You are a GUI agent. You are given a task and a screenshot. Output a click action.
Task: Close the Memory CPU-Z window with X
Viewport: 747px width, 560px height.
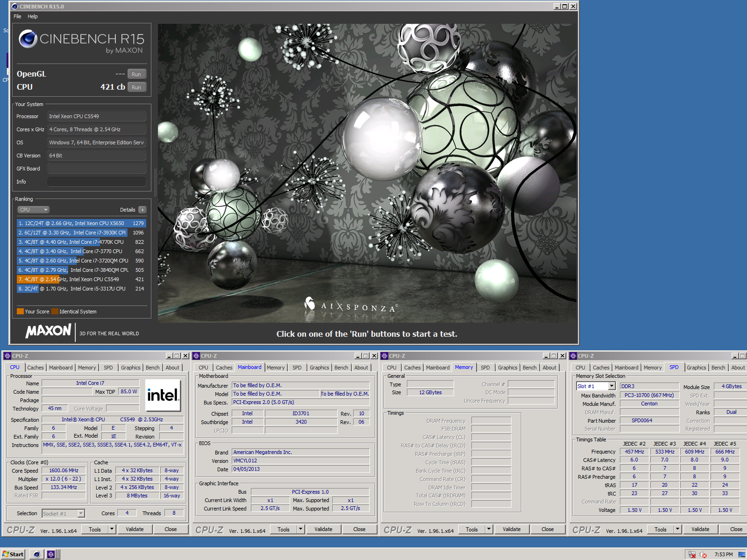pyautogui.click(x=562, y=356)
